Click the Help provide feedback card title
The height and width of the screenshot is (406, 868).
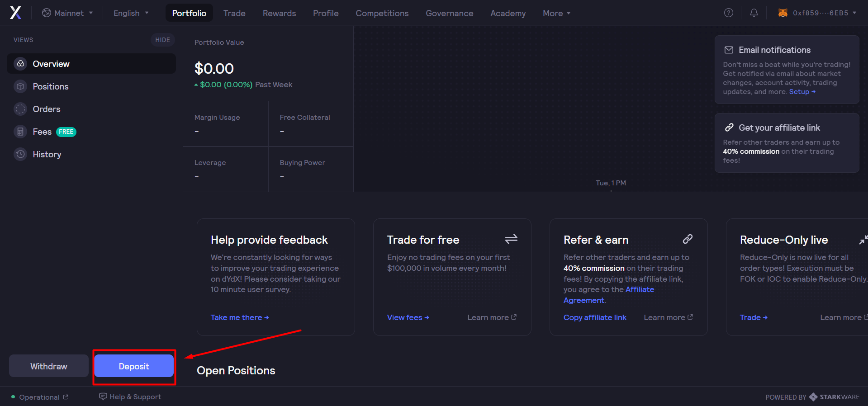click(x=269, y=240)
